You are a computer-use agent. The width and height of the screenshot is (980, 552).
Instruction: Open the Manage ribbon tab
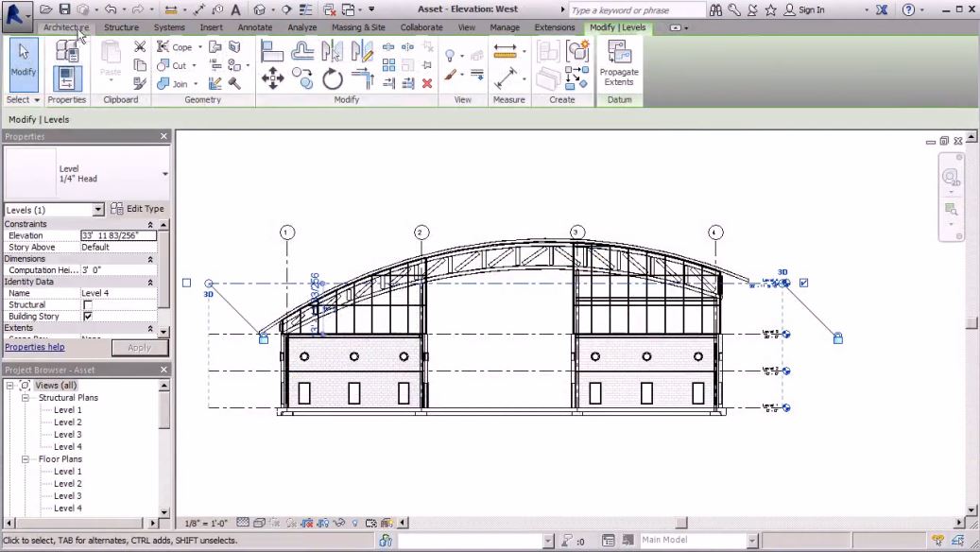click(505, 27)
